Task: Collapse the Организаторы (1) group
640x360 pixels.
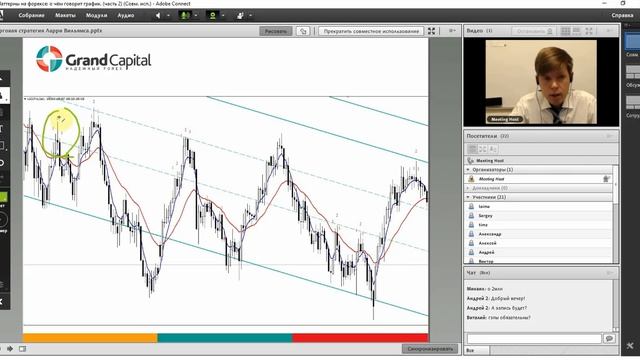Action: 468,169
